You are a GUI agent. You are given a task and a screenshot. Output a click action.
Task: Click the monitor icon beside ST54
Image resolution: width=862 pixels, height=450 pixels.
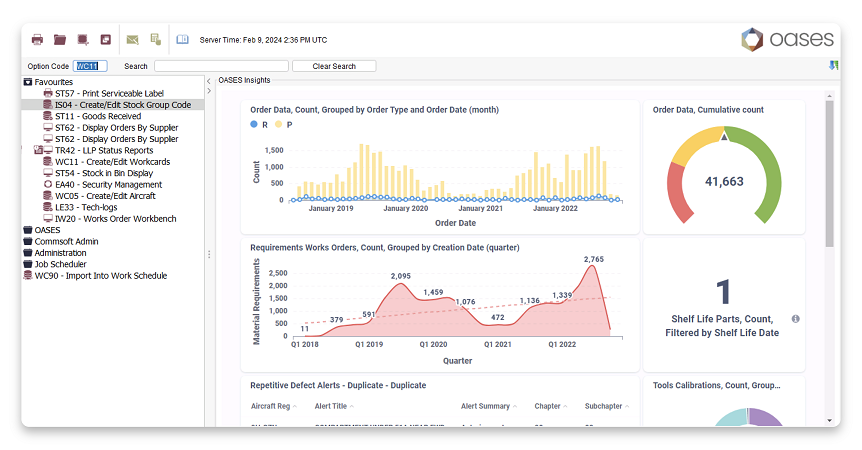click(48, 173)
